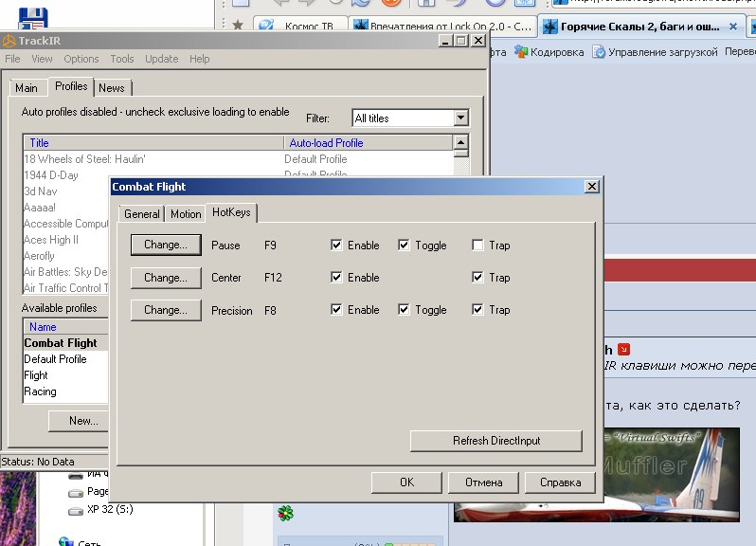Open TrackIR Options menu
This screenshot has width=756, height=546.
click(81, 59)
